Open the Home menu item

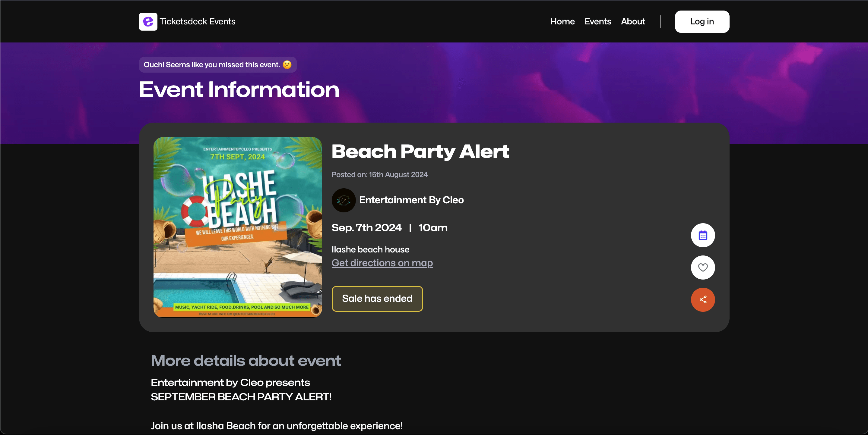coord(562,22)
